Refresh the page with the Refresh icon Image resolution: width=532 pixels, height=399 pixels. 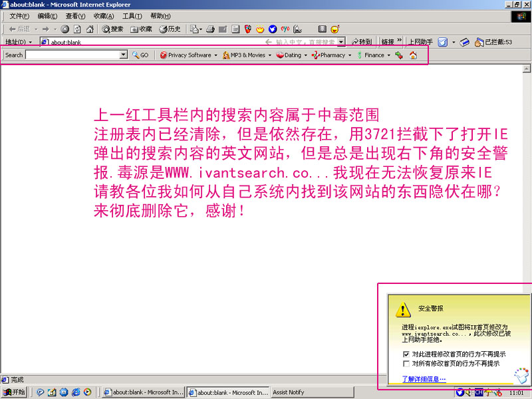tap(77, 29)
